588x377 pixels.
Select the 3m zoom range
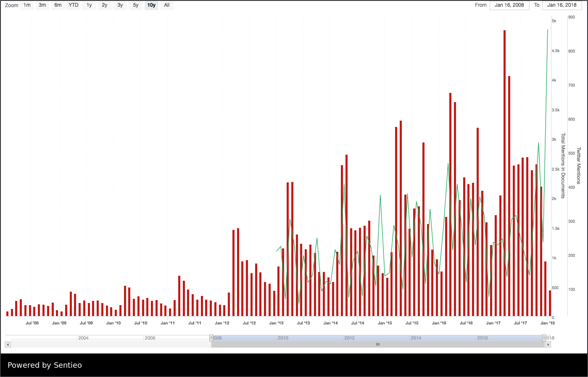[42, 5]
